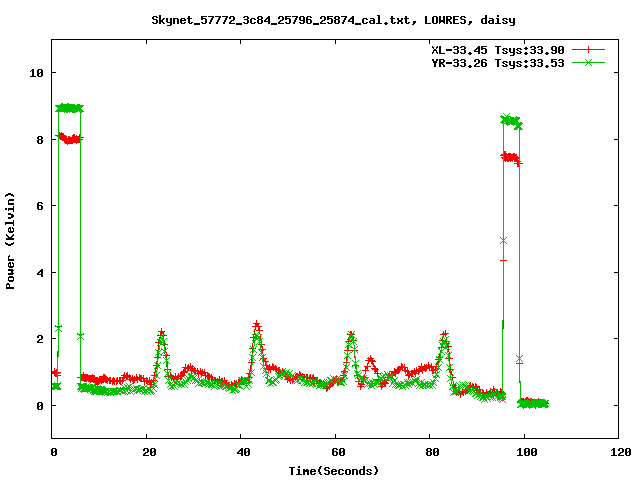
Task: Click the red calibration plateau near 8 Kelvin
Action: tap(70, 138)
